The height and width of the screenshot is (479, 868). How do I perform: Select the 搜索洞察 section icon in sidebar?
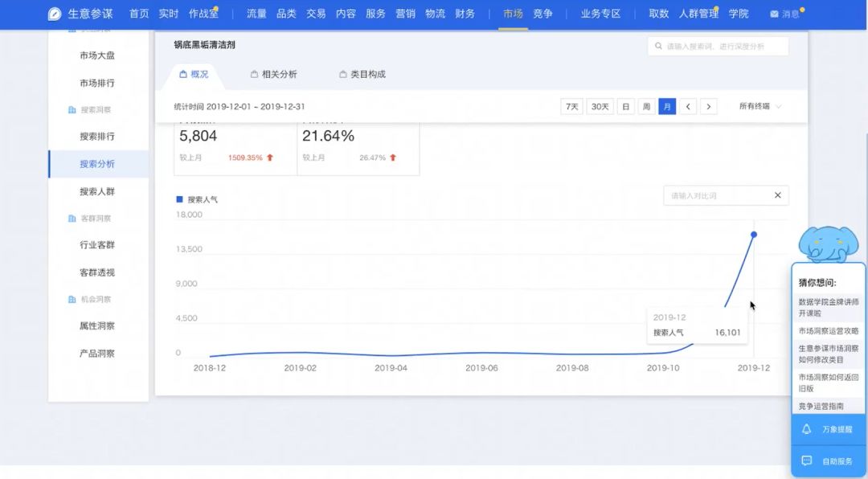72,109
